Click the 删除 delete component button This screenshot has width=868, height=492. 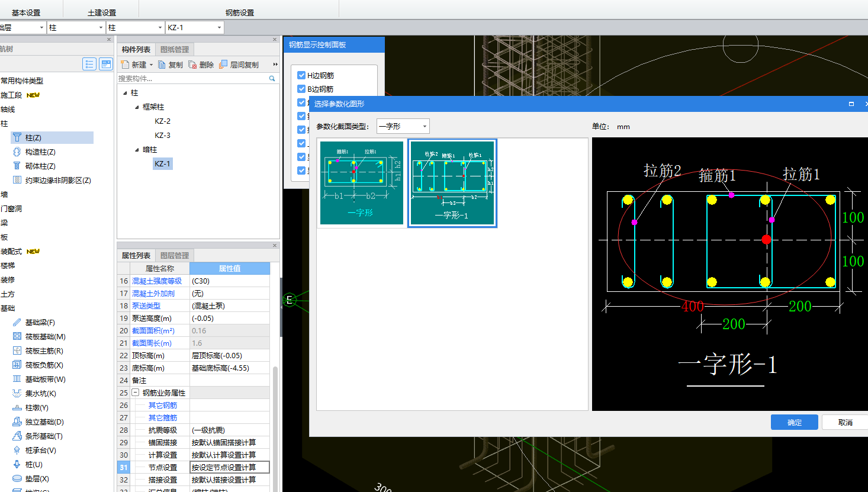(x=201, y=65)
